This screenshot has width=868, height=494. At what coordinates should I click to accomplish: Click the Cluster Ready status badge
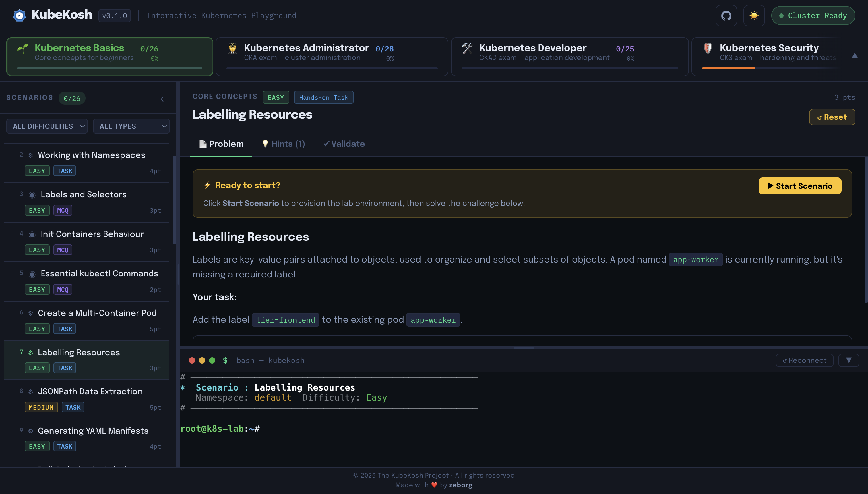813,16
